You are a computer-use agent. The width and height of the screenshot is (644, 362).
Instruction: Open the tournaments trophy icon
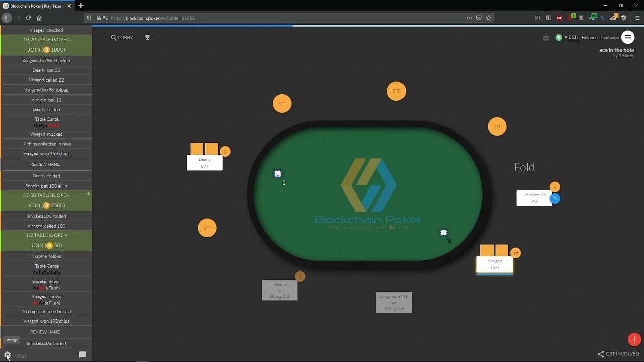tap(147, 37)
